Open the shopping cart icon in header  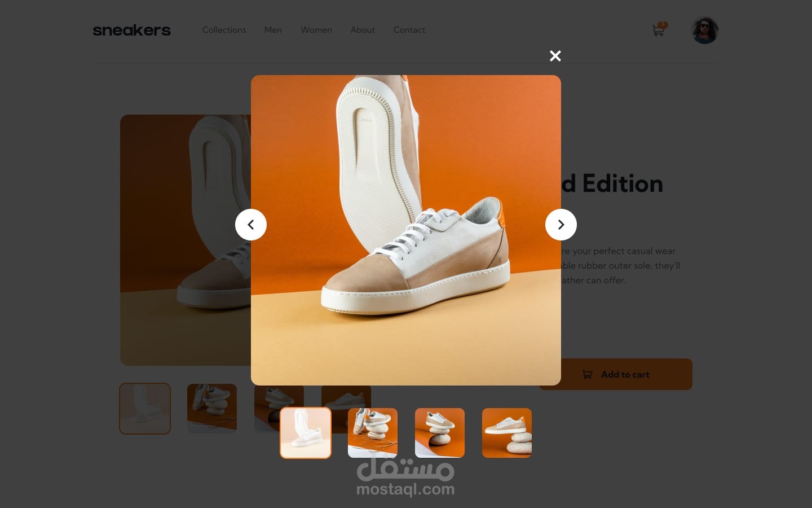click(x=659, y=30)
